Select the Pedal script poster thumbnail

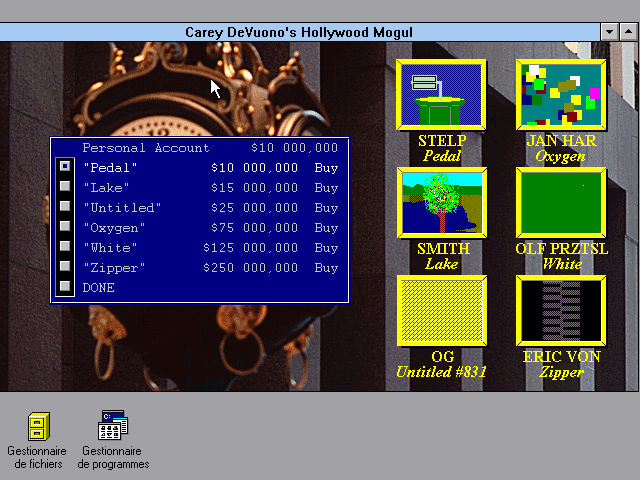point(441,95)
